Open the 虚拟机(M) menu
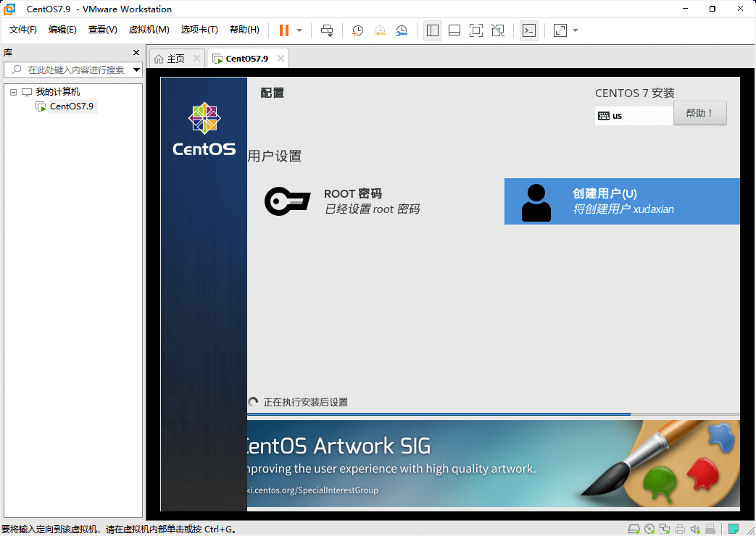 click(149, 30)
